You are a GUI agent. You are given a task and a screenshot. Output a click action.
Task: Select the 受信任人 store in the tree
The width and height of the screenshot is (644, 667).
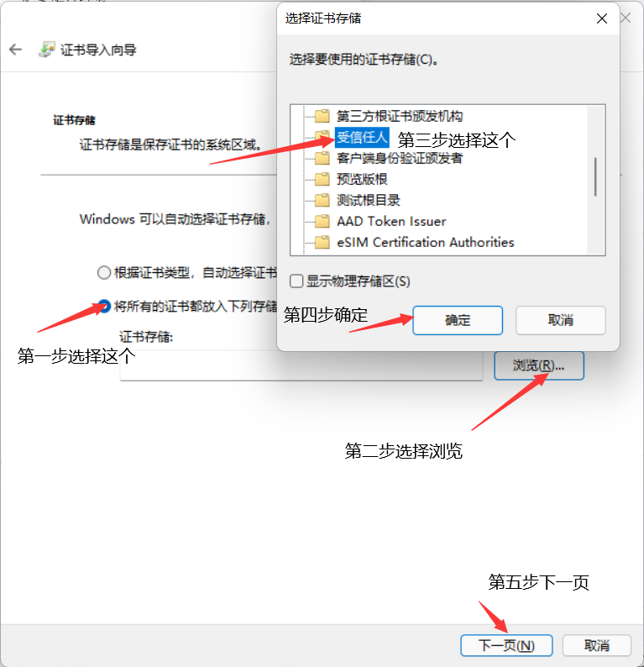pos(362,138)
